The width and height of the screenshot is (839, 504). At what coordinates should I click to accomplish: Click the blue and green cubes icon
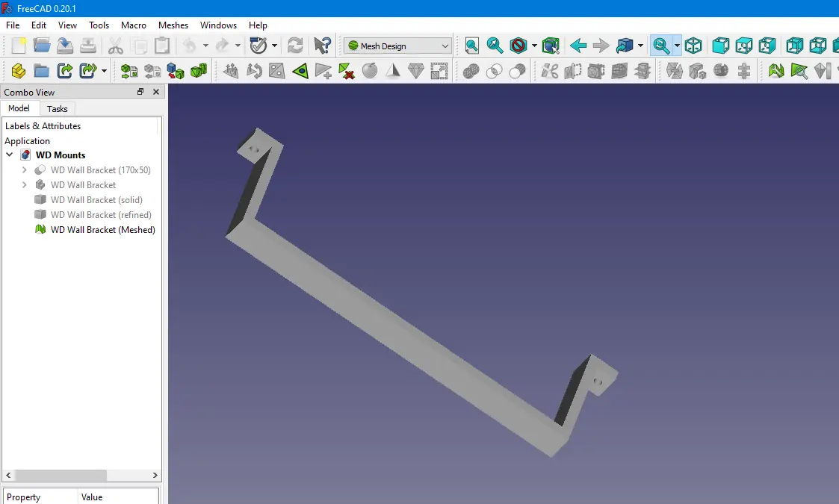[176, 71]
